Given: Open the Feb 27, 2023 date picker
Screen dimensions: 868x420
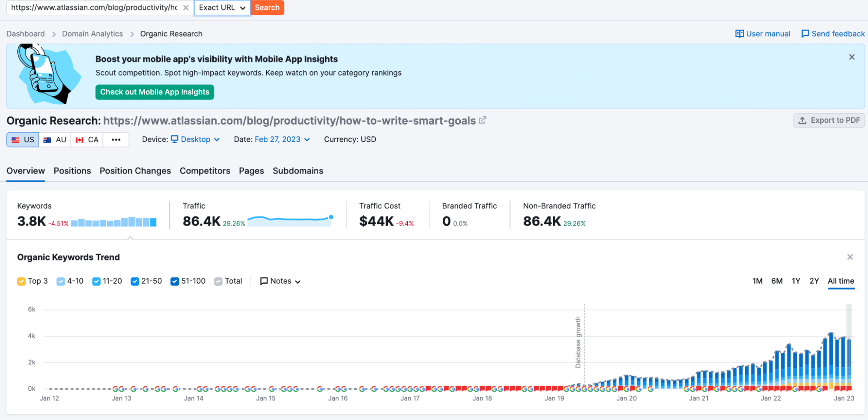Looking at the screenshot, I should [282, 139].
